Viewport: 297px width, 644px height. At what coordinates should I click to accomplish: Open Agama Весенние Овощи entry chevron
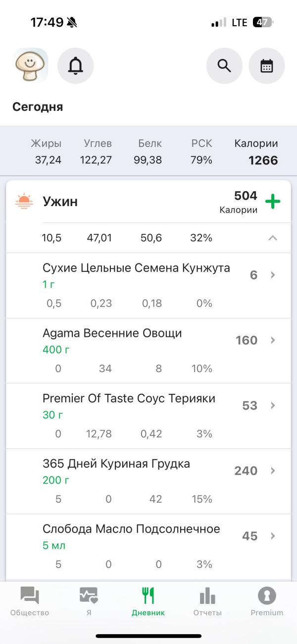coord(273,340)
